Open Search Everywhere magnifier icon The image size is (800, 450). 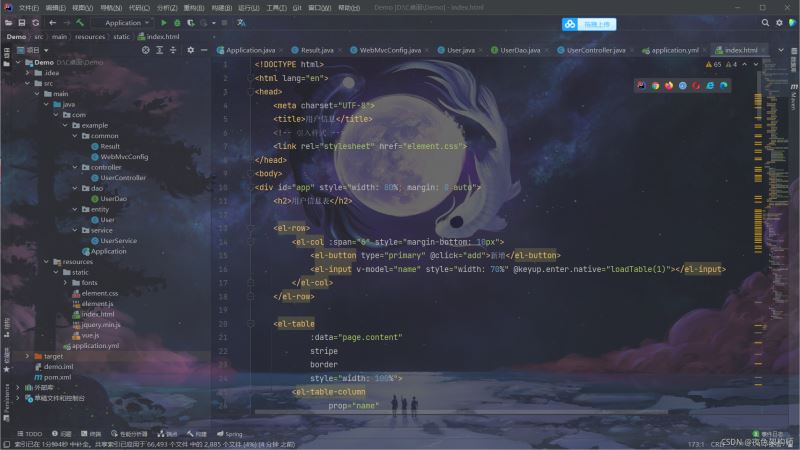[x=765, y=23]
